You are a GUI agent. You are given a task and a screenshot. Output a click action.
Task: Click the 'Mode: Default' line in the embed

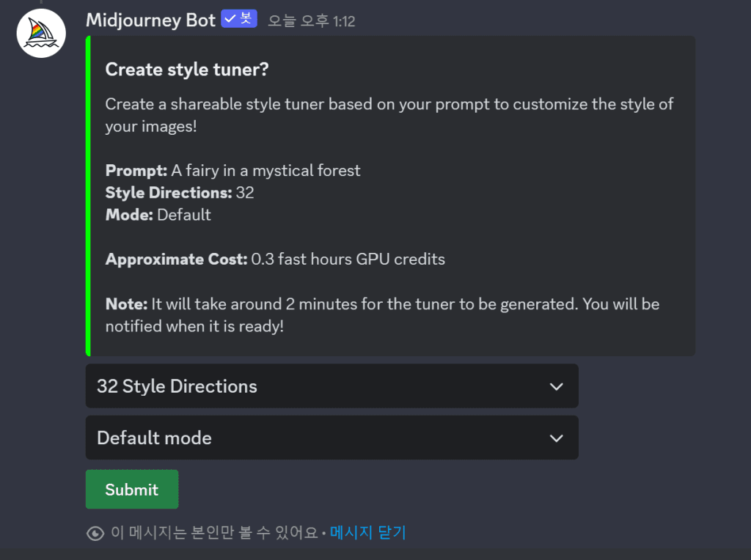[158, 215]
